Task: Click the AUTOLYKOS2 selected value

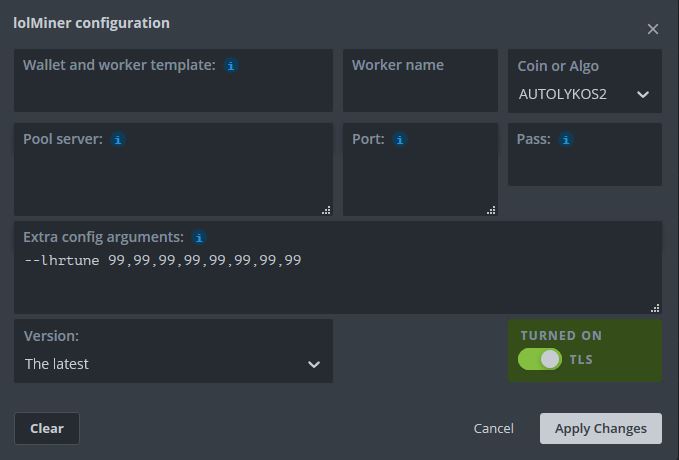Action: [x=563, y=94]
